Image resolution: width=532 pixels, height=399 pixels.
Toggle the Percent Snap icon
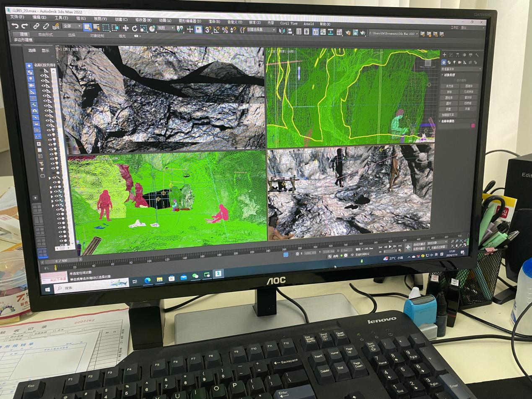pos(225,30)
